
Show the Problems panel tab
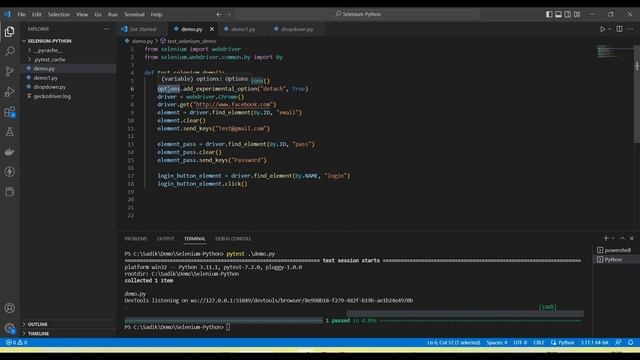click(136, 238)
